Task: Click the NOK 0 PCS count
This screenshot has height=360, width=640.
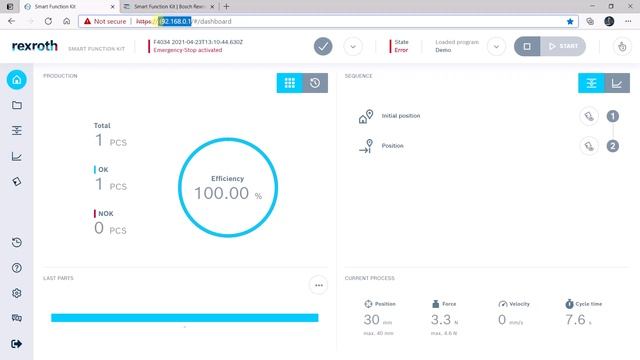Action: tap(110, 229)
